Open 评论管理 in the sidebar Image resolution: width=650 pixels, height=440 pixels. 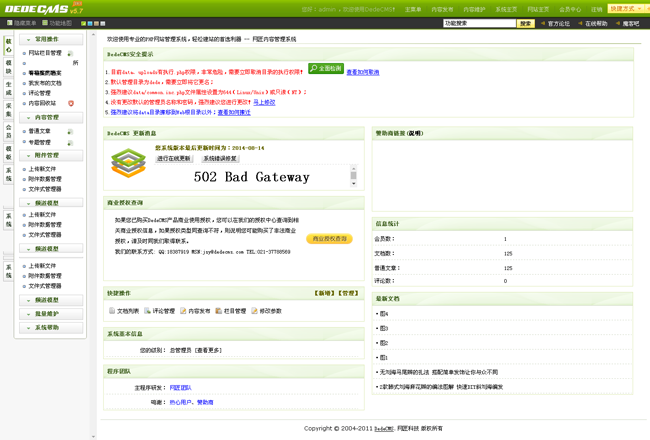39,93
